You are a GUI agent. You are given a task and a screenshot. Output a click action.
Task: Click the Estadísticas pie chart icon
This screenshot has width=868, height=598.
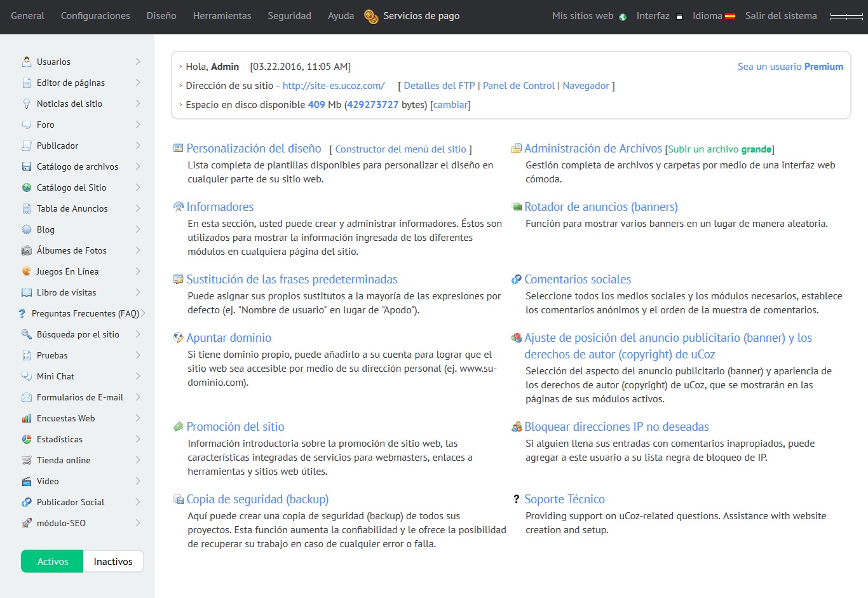[x=27, y=439]
